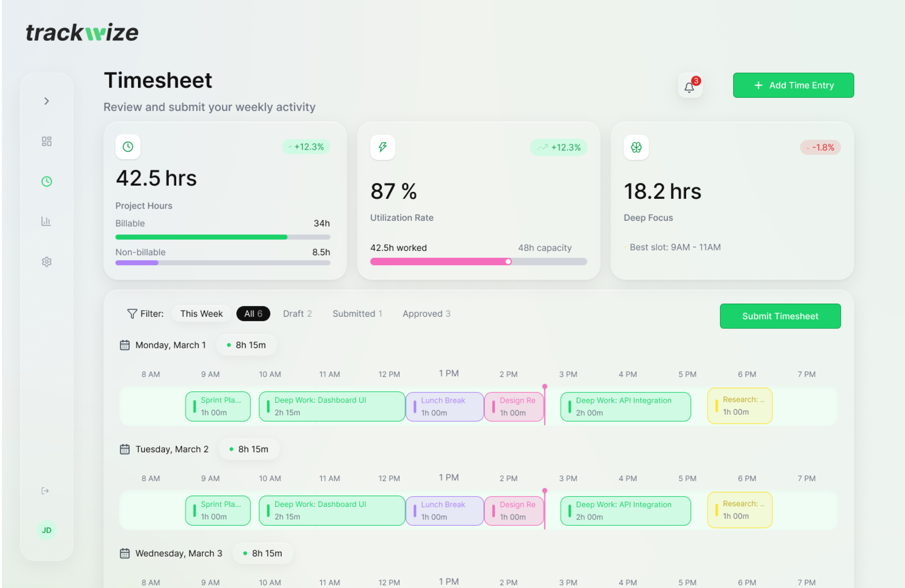
Task: Click the Deep Focus brain icon
Action: click(x=636, y=147)
